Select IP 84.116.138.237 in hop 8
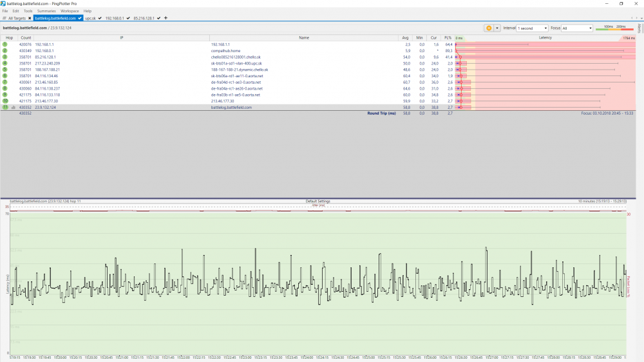The height and width of the screenshot is (362, 644). pos(47,88)
